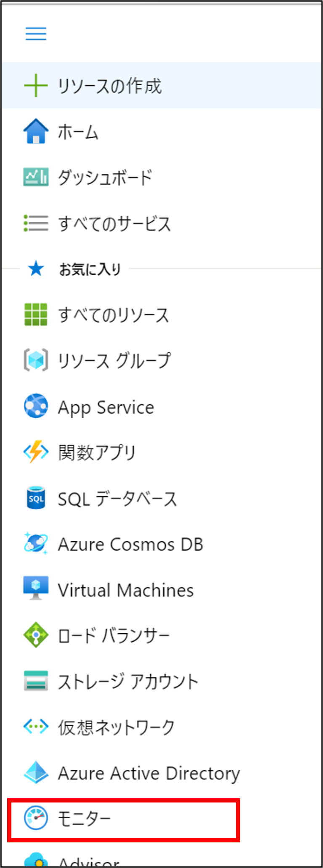Click the Function App lightning bolt icon
This screenshot has width=323, height=868.
[36, 452]
